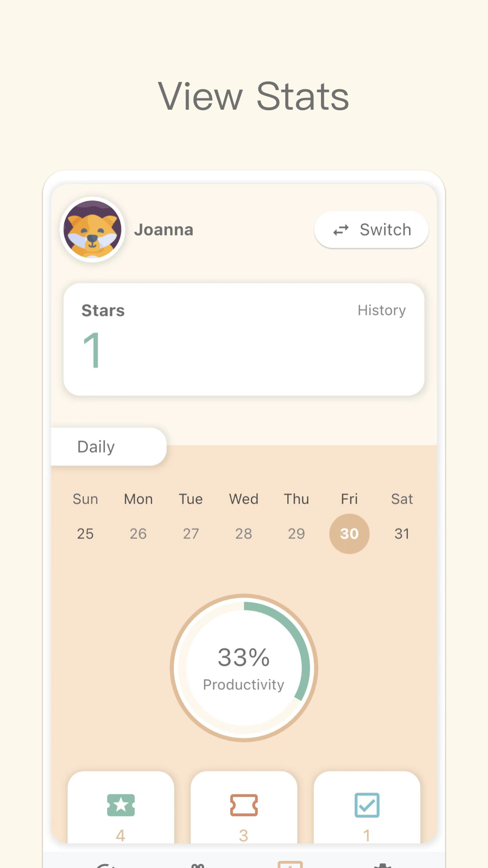
Task: Click the Switch profile button
Action: [371, 229]
